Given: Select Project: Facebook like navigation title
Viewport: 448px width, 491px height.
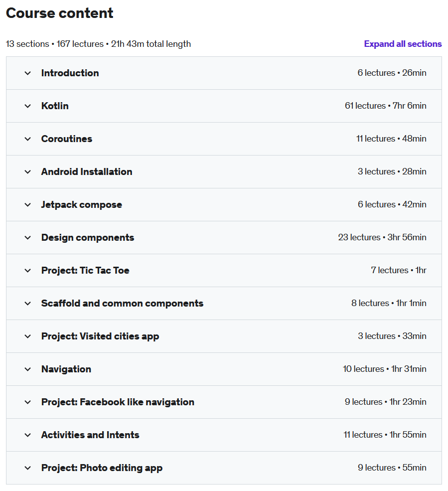Looking at the screenshot, I should click(118, 402).
